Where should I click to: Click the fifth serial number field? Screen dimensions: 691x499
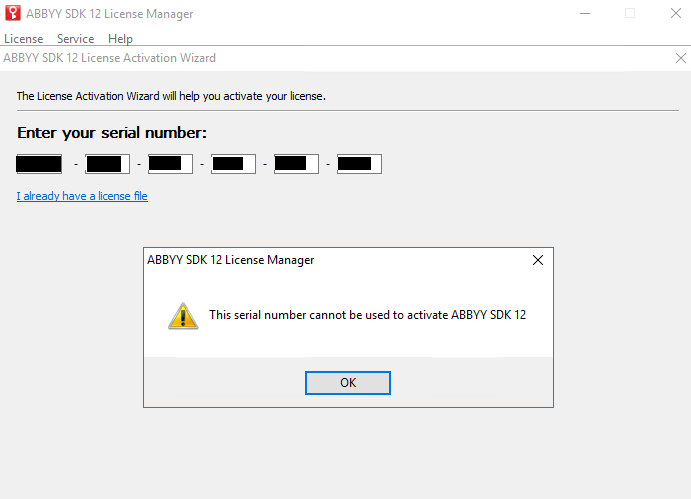tap(297, 164)
